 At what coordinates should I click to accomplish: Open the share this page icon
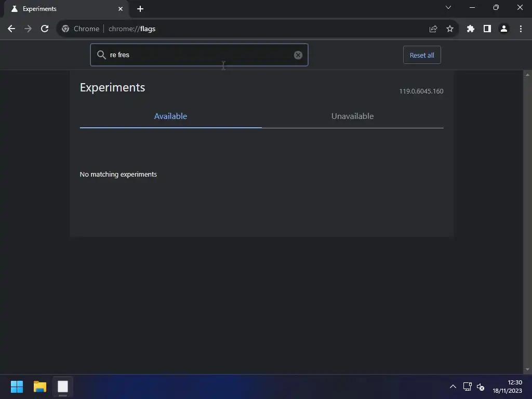[x=433, y=29]
